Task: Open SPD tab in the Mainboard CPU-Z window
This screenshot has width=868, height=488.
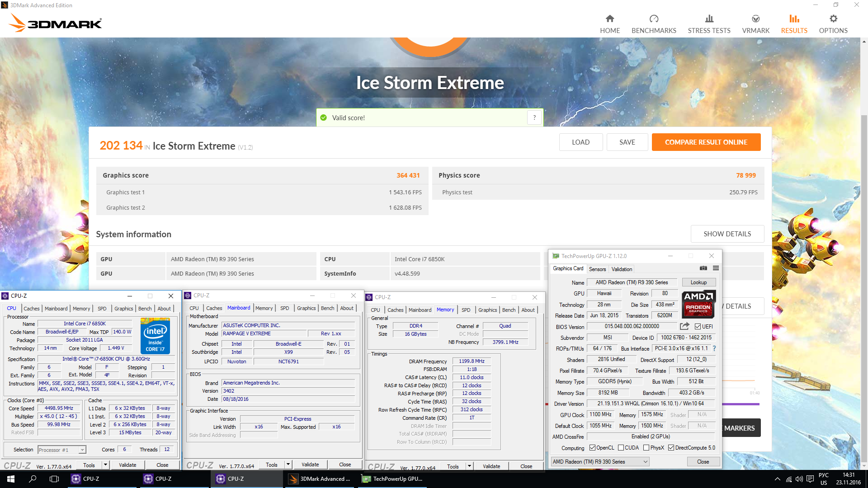Action: click(x=285, y=308)
